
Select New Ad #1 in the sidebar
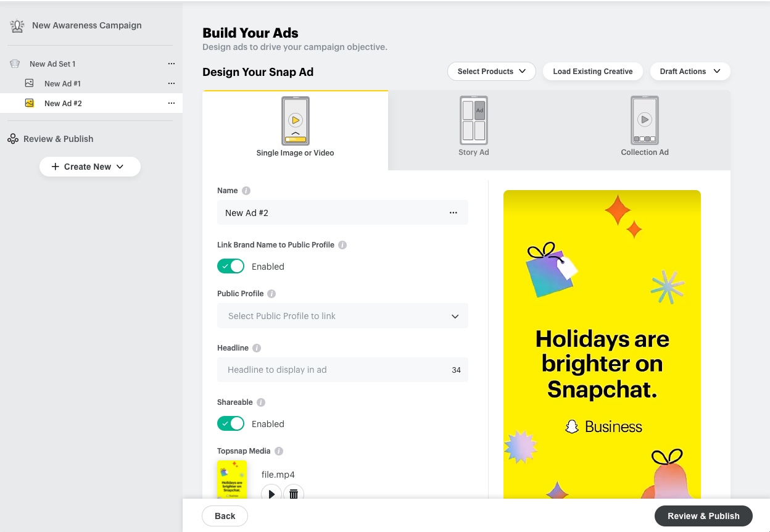(91, 83)
